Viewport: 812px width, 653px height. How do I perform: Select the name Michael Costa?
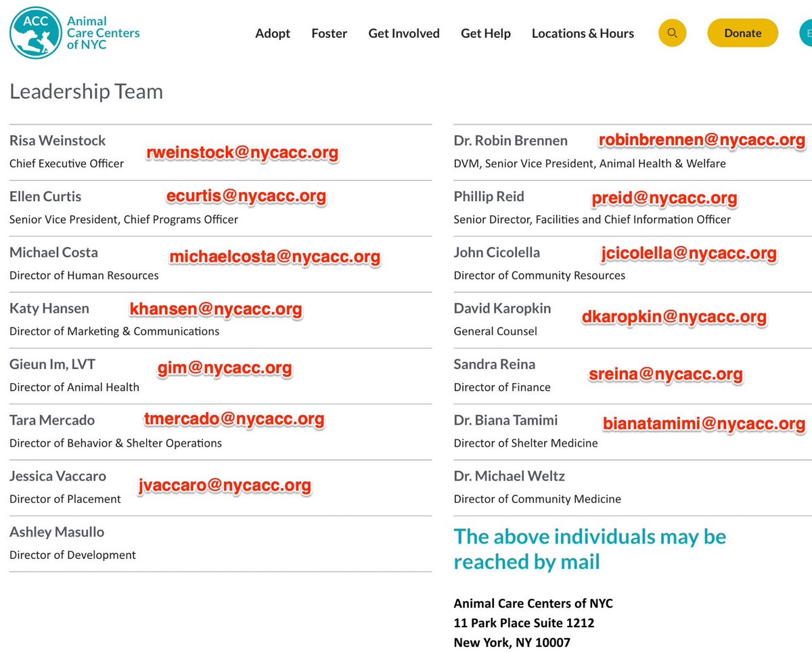click(x=53, y=252)
